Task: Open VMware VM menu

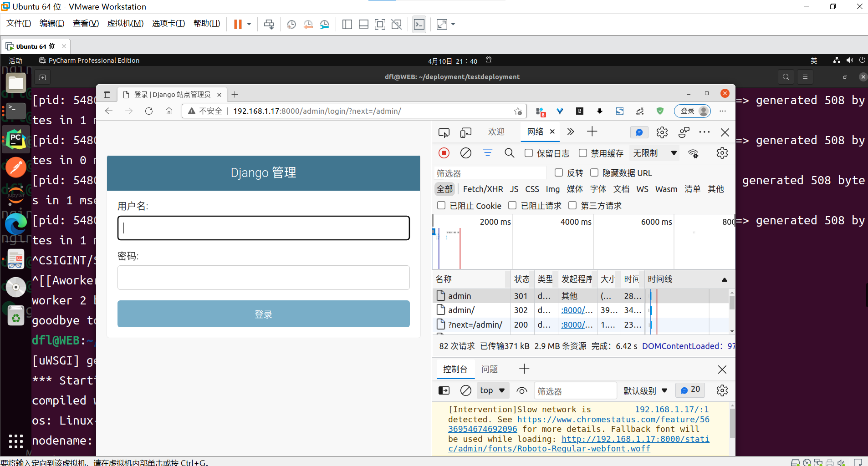Action: tap(126, 24)
